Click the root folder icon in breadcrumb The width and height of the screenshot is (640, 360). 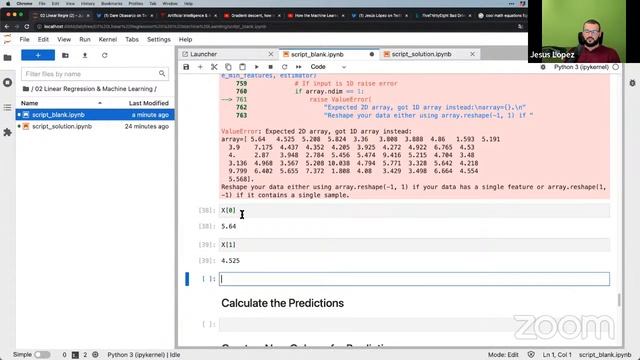[x=26, y=89]
